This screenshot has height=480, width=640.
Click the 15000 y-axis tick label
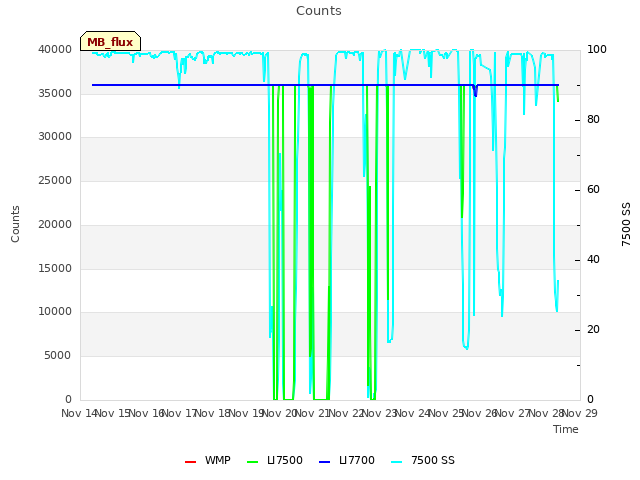(55, 268)
